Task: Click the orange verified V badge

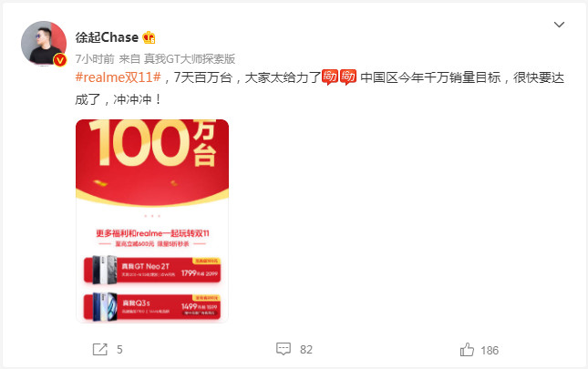Action: pos(60,60)
